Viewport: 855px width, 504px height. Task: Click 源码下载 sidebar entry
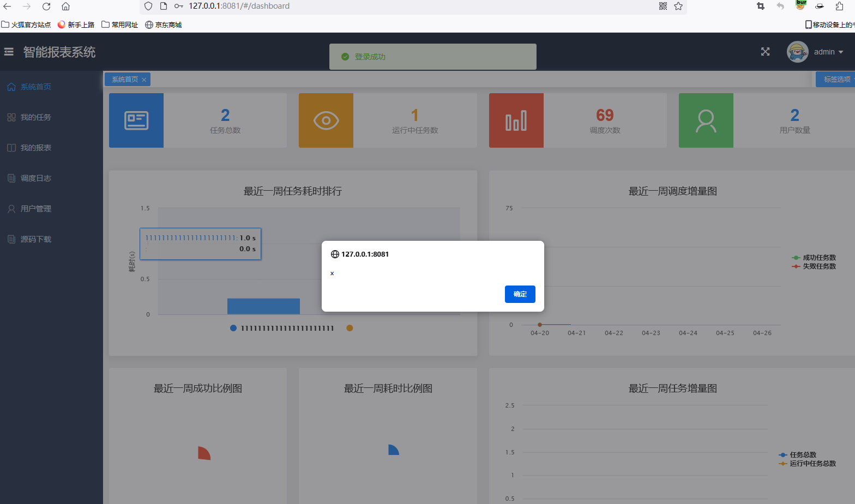(x=51, y=239)
